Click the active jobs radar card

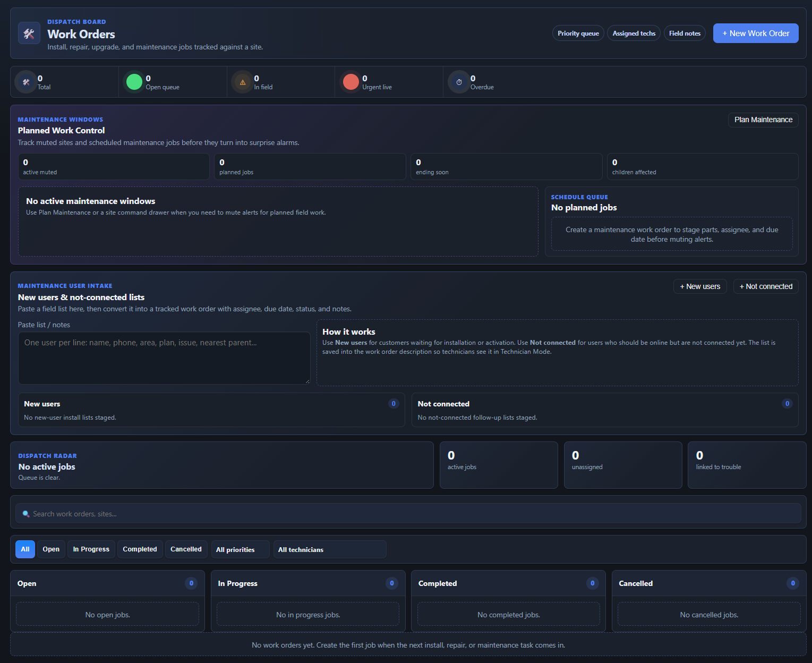499,465
